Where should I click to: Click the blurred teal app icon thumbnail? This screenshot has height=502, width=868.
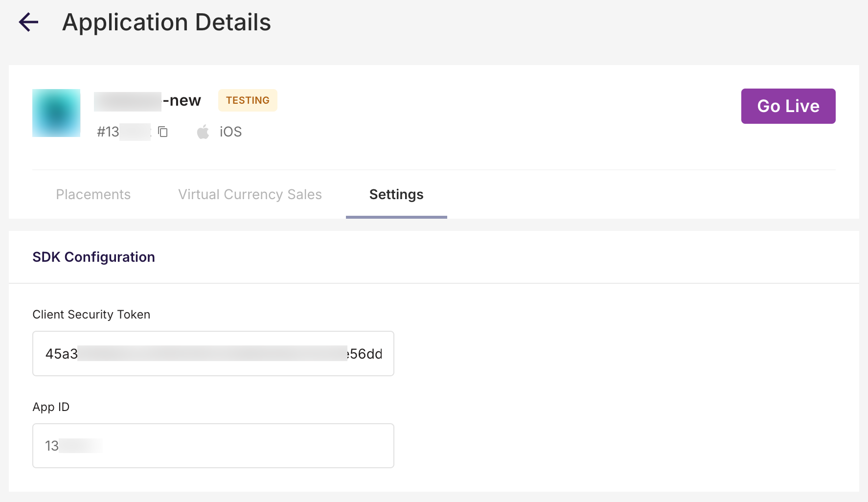[56, 113]
